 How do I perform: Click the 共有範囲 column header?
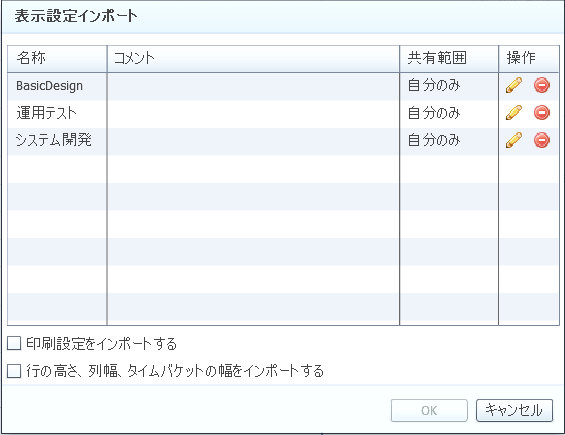[x=449, y=59]
